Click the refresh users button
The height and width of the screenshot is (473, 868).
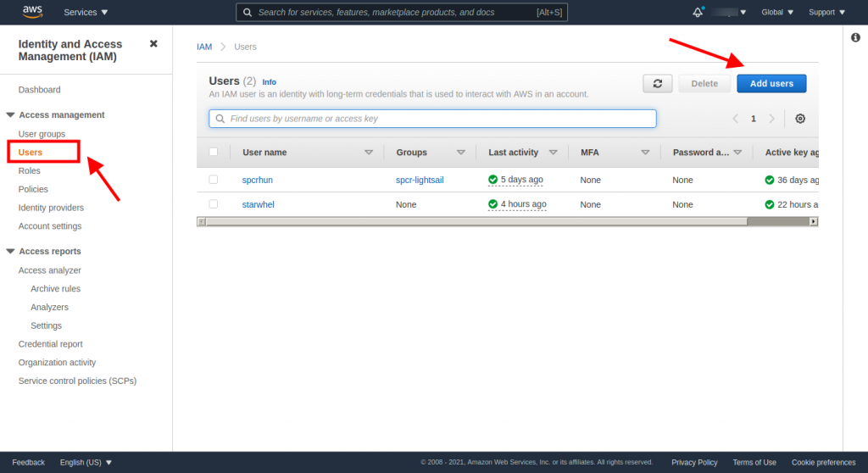[657, 84]
